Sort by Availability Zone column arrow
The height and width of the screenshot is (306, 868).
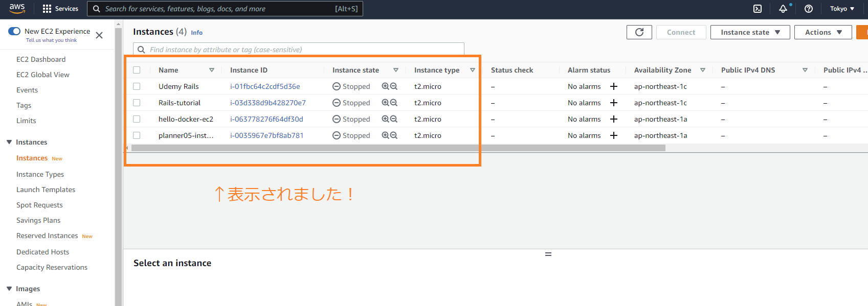point(703,70)
